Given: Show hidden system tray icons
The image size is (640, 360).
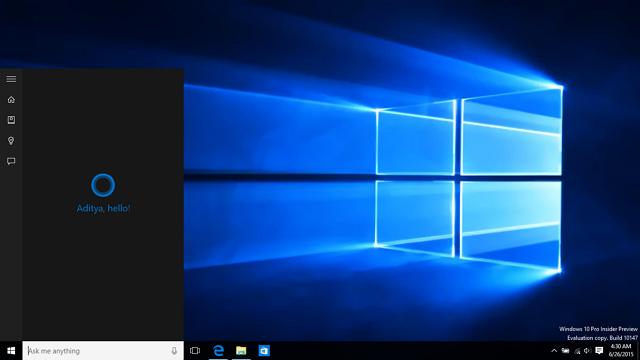Looking at the screenshot, I should [554, 351].
